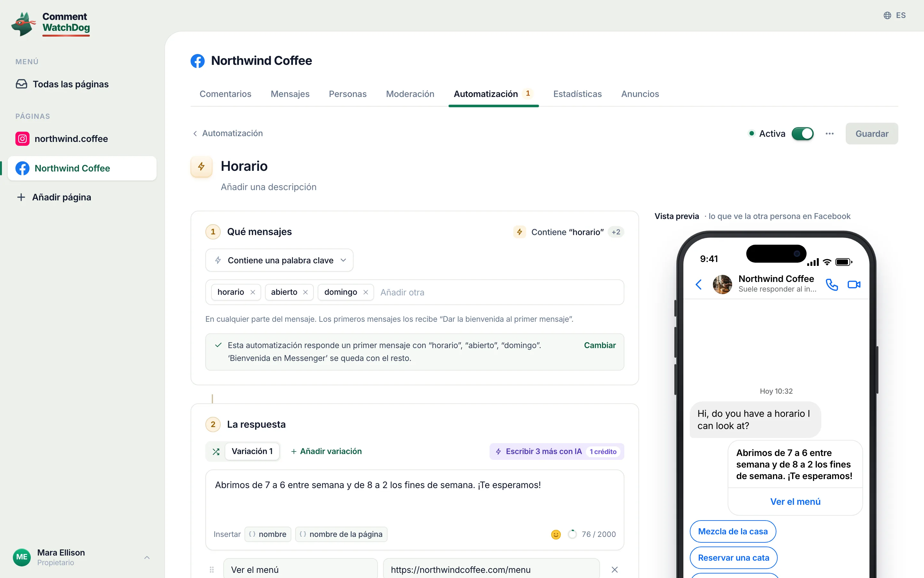This screenshot has height=578, width=924.
Task: Tap the back arrow in phone preview
Action: [699, 285]
